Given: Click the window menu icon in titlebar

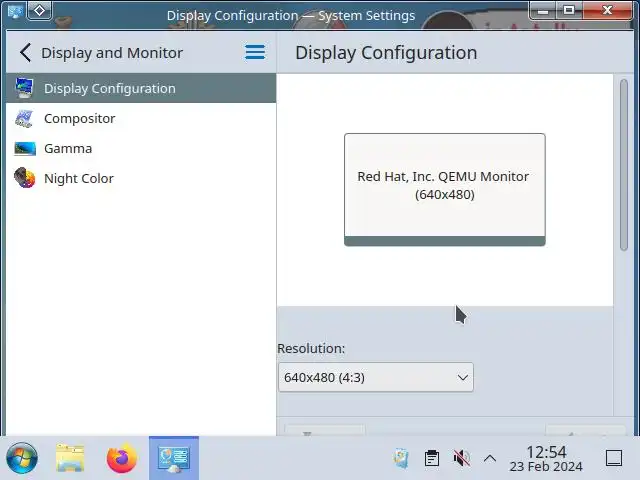Looking at the screenshot, I should click(16, 11).
